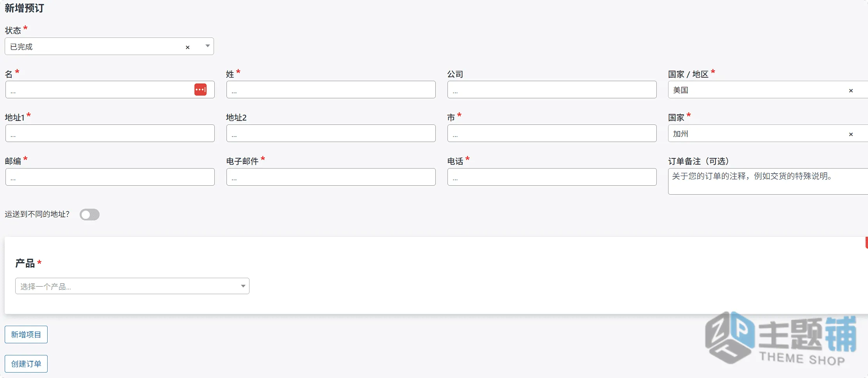Open the 选择一个产品 dropdown
This screenshot has width=868, height=378.
tap(132, 286)
